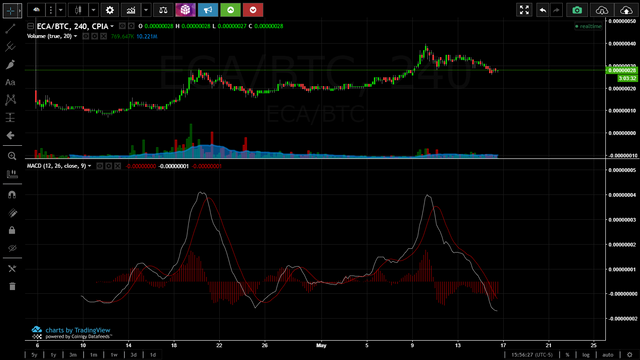This screenshot has width=640, height=360.
Task: Set date range to 3d
Action: tap(133, 355)
